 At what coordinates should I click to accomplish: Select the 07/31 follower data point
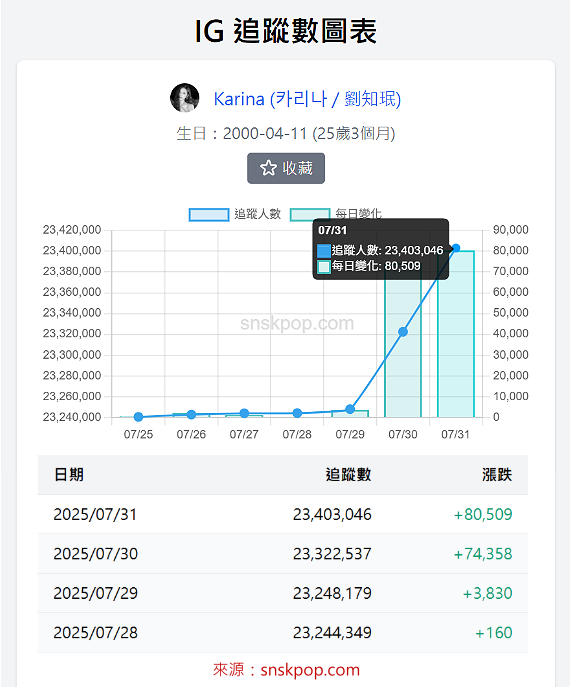pyautogui.click(x=456, y=248)
